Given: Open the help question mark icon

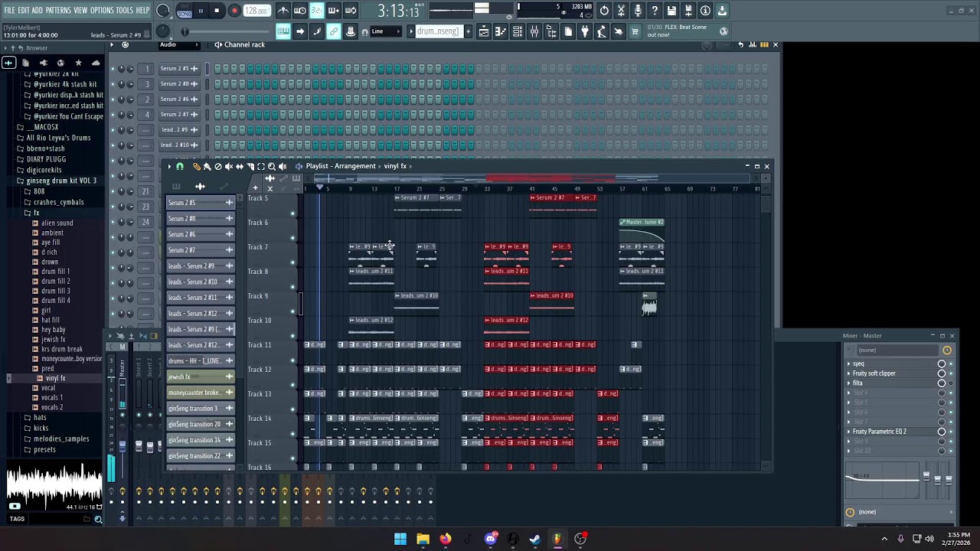Looking at the screenshot, I should [655, 11].
